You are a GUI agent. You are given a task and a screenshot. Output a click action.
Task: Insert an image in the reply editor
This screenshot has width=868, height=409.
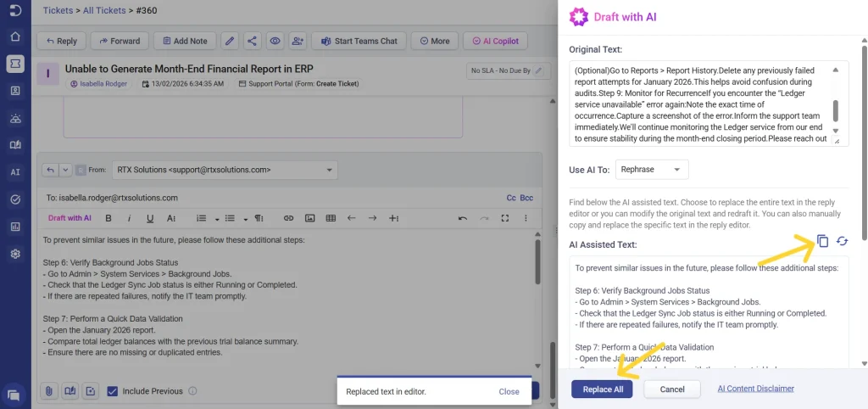tap(310, 218)
